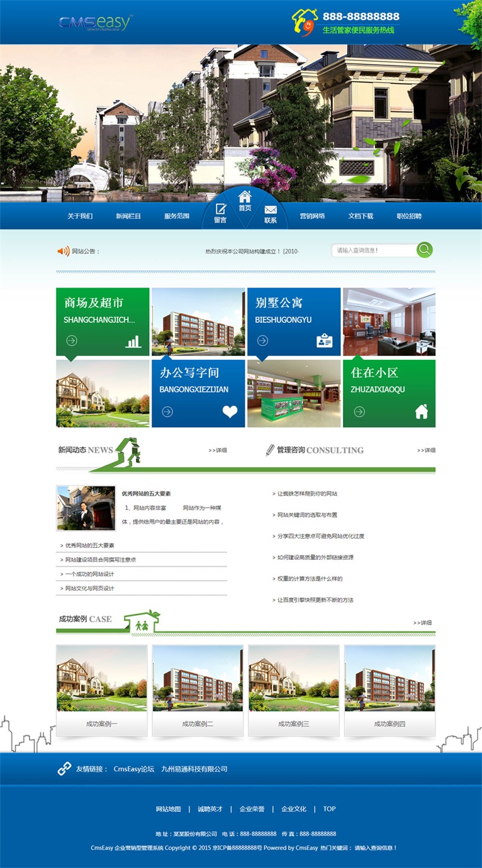
Task: Click the bar chart icon on 商场及超市 tile
Action: coord(133,341)
